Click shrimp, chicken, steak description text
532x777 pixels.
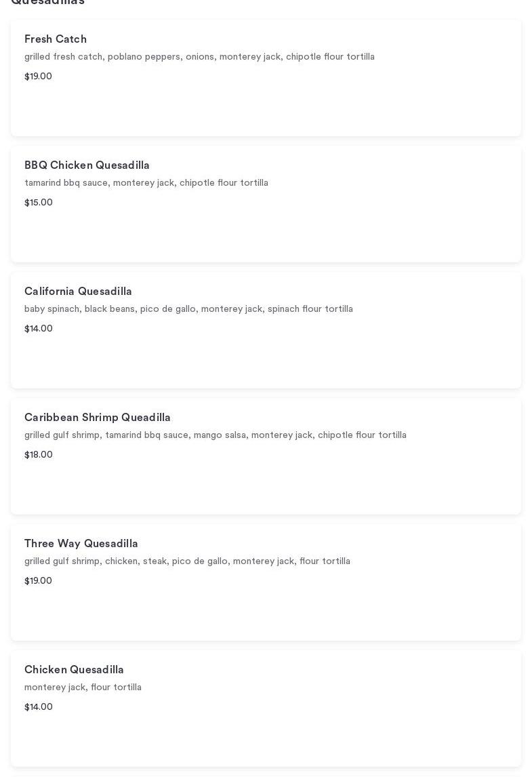187,561
